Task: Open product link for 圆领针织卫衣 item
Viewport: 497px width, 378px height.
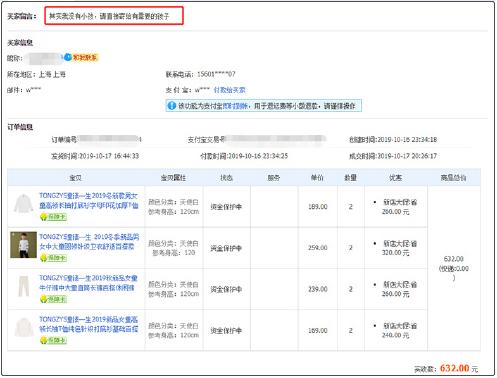Action: pyautogui.click(x=89, y=242)
